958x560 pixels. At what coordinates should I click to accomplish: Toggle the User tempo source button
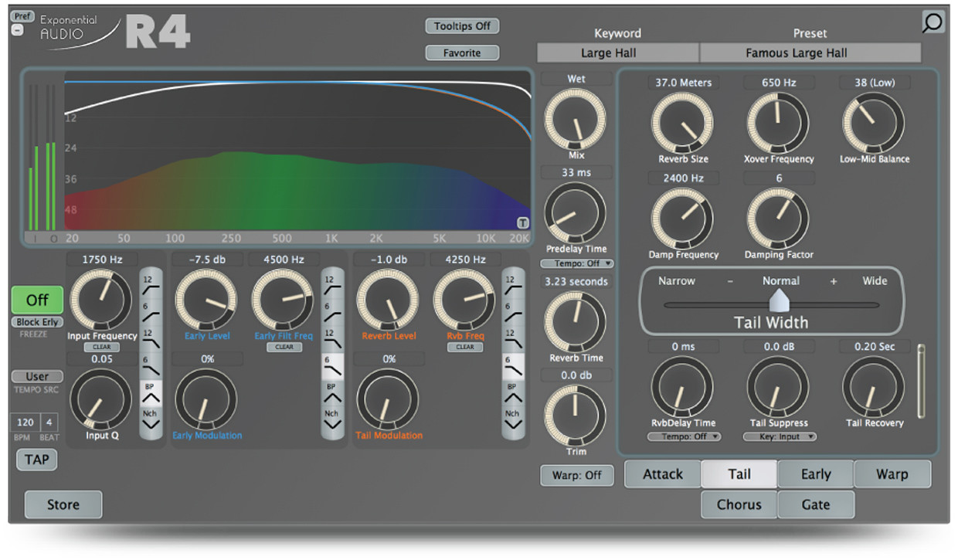click(37, 376)
